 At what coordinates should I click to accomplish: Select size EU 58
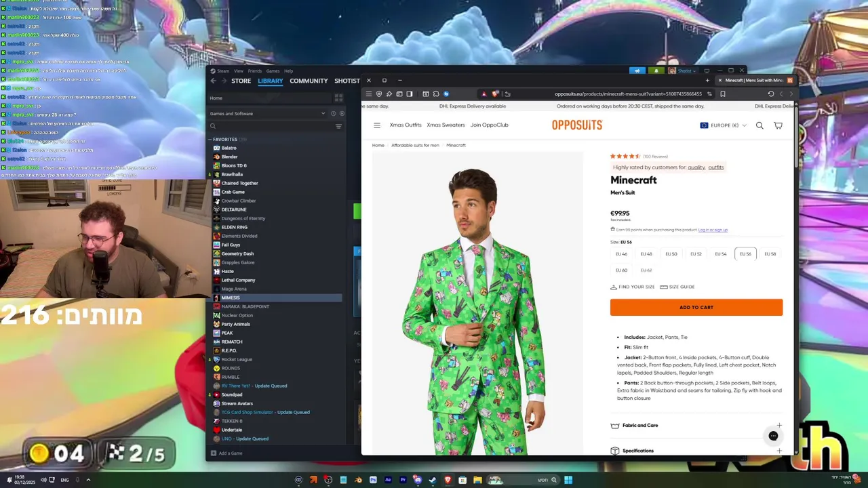point(770,254)
